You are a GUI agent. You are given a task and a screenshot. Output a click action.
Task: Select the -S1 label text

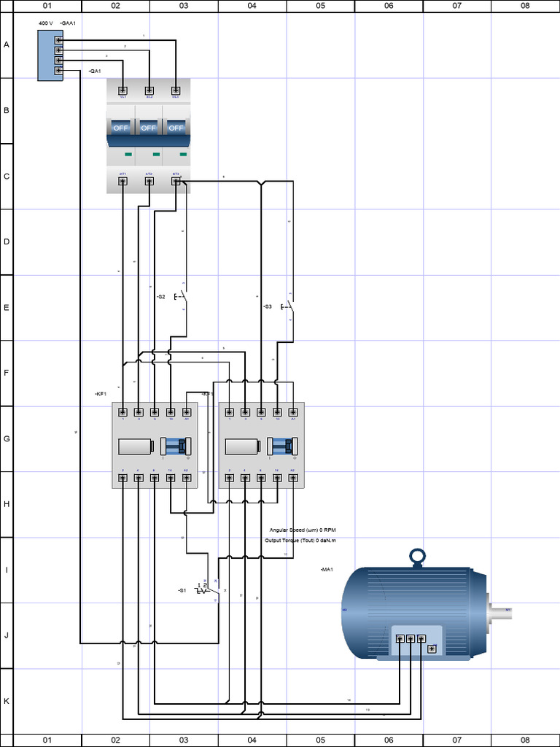[182, 591]
